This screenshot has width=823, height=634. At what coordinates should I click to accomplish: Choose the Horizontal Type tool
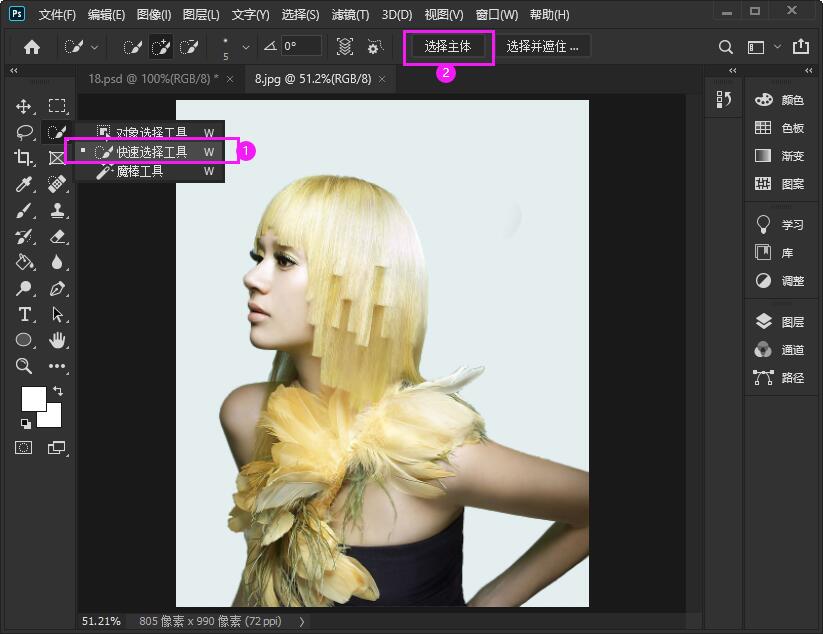tap(24, 314)
